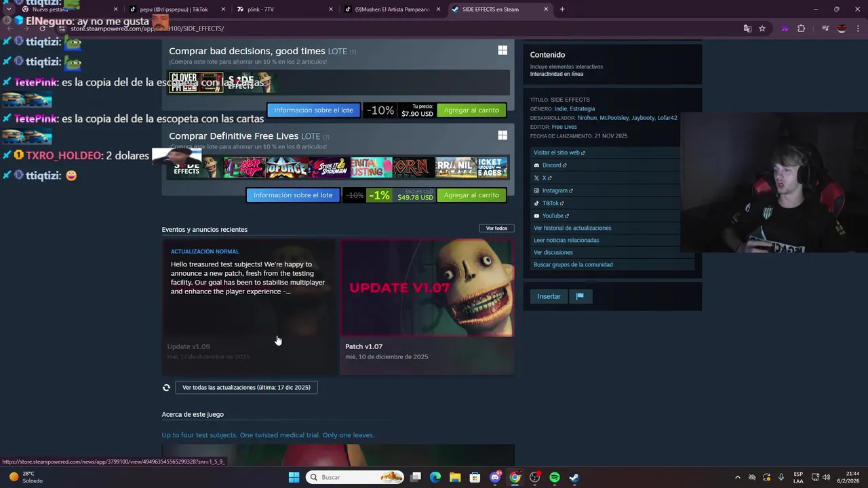
Task: Open Microsoft Store from the taskbar
Action: click(475, 477)
